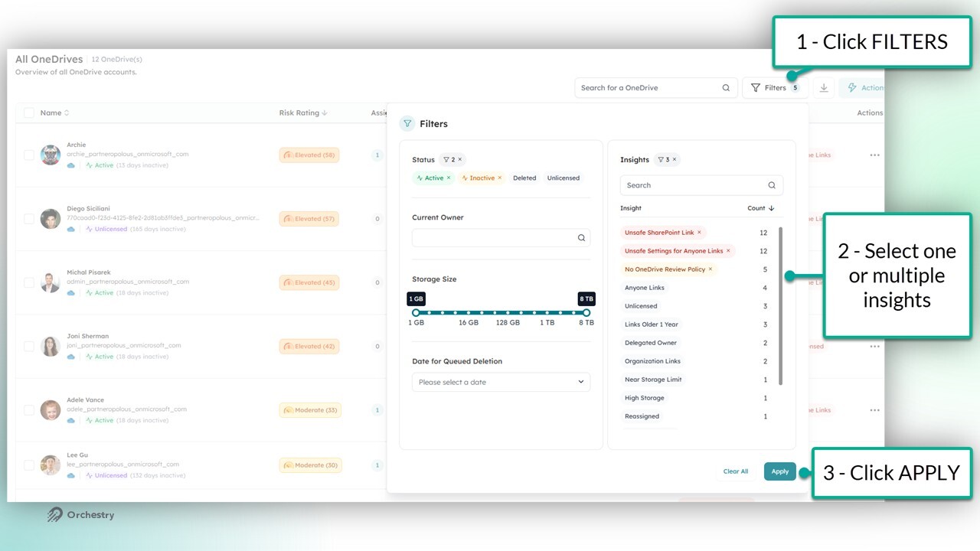Click Joni Sherman's avatar

coord(51,346)
